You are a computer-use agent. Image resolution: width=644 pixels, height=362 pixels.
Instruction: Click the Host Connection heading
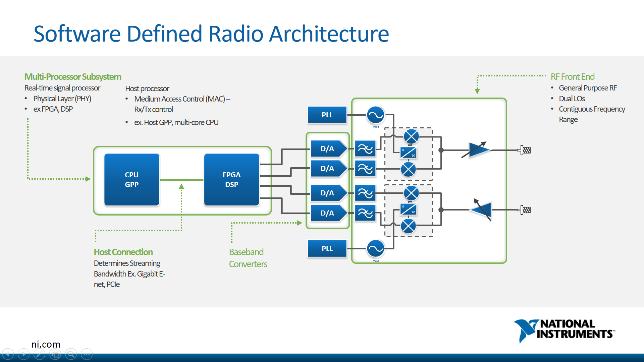coord(123,252)
